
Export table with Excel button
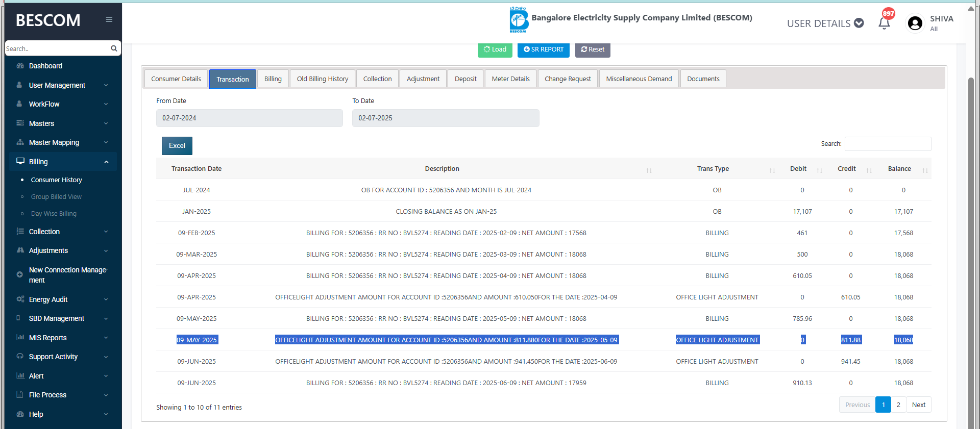point(177,145)
